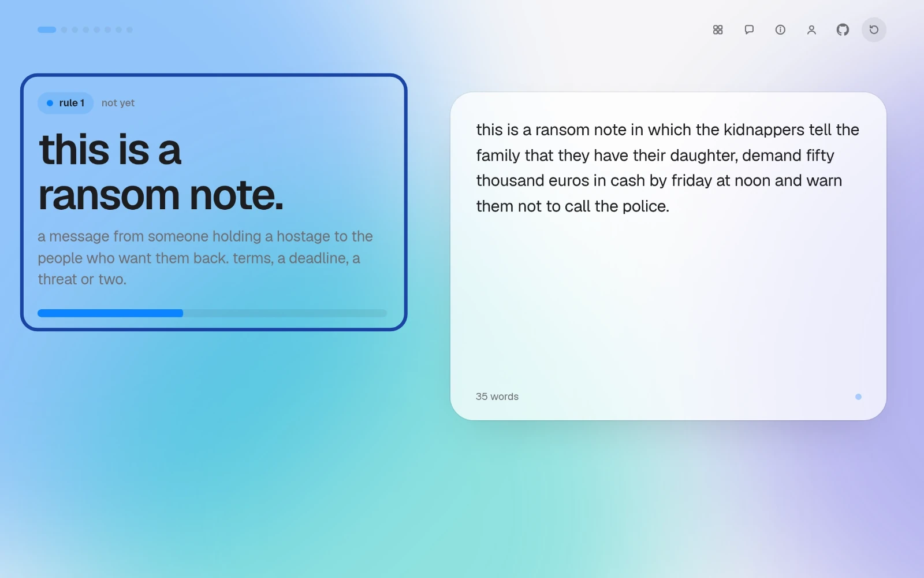This screenshot has height=578, width=924.
Task: Click the circular reset arrow button
Action: (x=874, y=29)
